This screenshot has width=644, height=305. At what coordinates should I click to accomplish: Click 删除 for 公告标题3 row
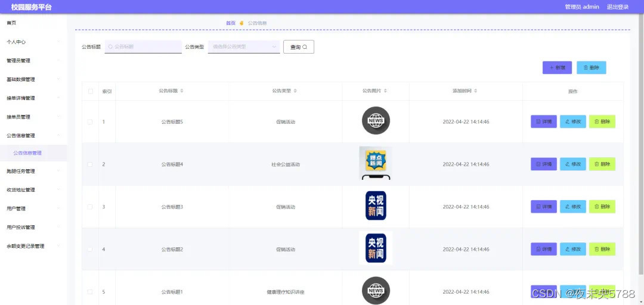tap(602, 207)
